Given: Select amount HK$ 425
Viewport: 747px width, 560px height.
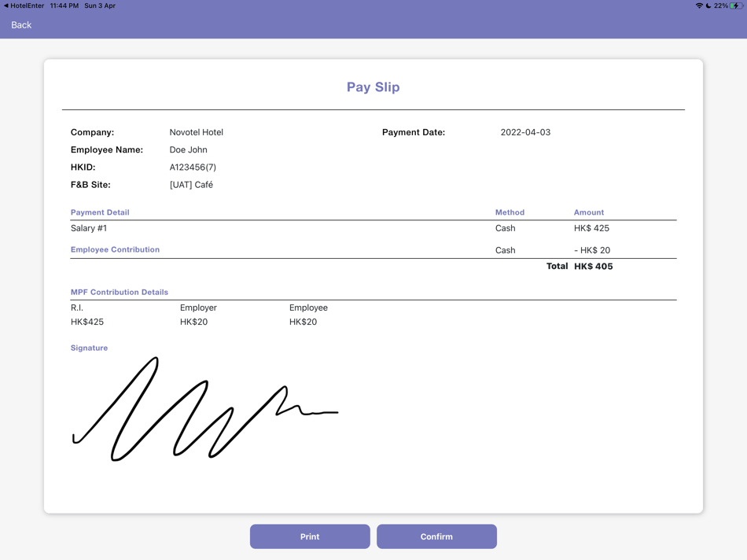Looking at the screenshot, I should pos(591,228).
